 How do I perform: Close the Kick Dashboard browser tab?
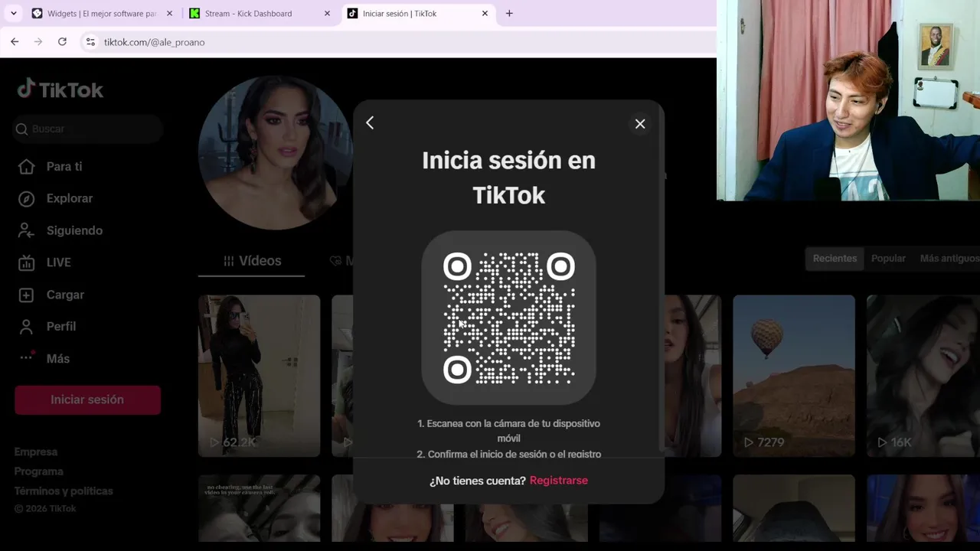[x=327, y=13]
